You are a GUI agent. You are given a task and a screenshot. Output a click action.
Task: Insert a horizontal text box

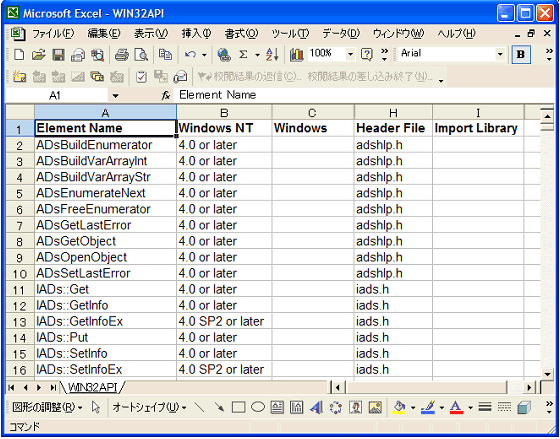tap(277, 407)
